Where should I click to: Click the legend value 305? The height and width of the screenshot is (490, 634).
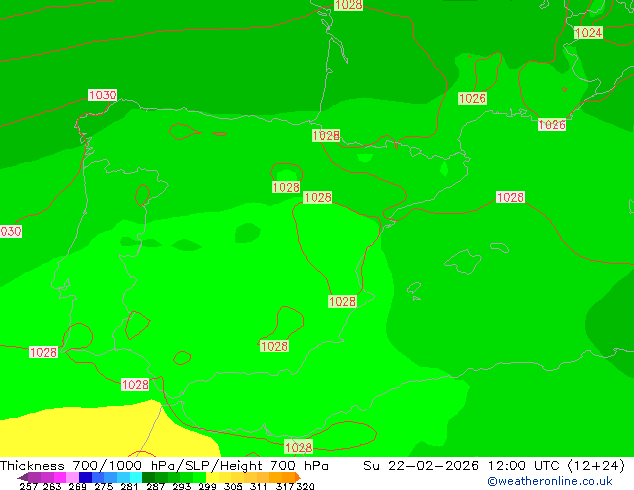233,486
